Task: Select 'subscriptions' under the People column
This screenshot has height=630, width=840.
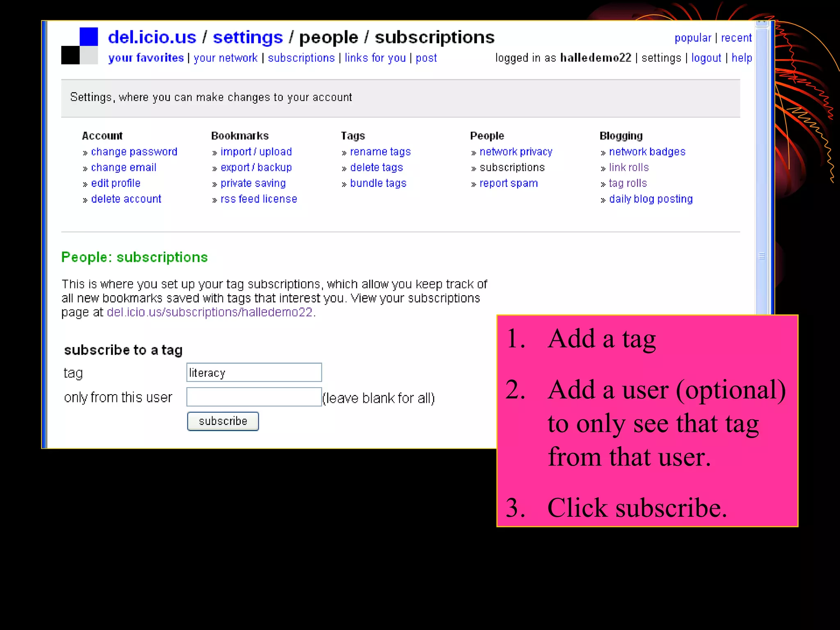Action: 512,167
